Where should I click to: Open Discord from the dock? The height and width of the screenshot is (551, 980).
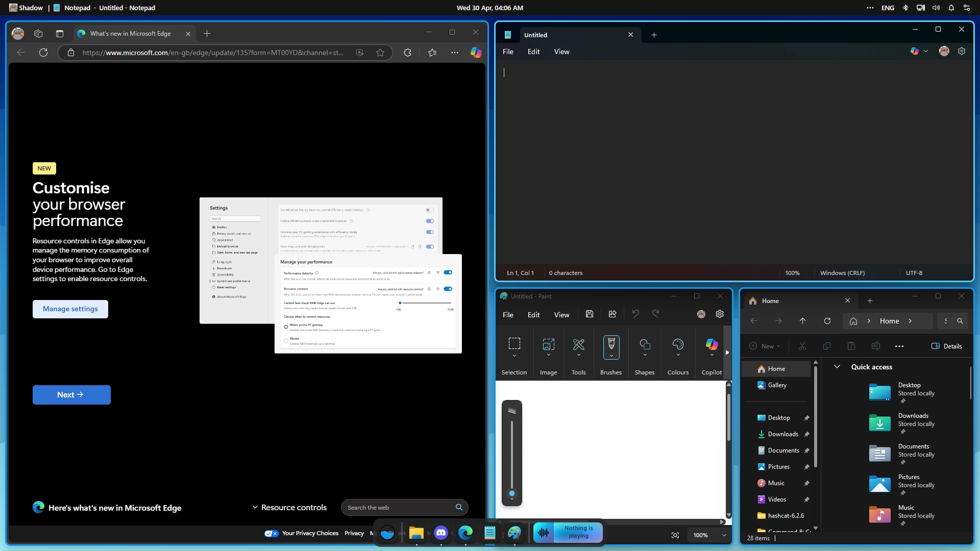click(x=441, y=533)
